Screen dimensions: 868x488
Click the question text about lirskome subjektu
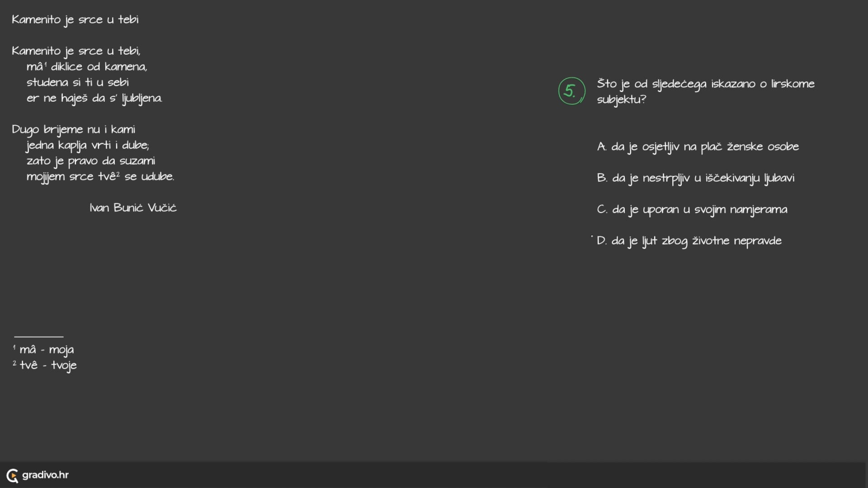(x=705, y=91)
